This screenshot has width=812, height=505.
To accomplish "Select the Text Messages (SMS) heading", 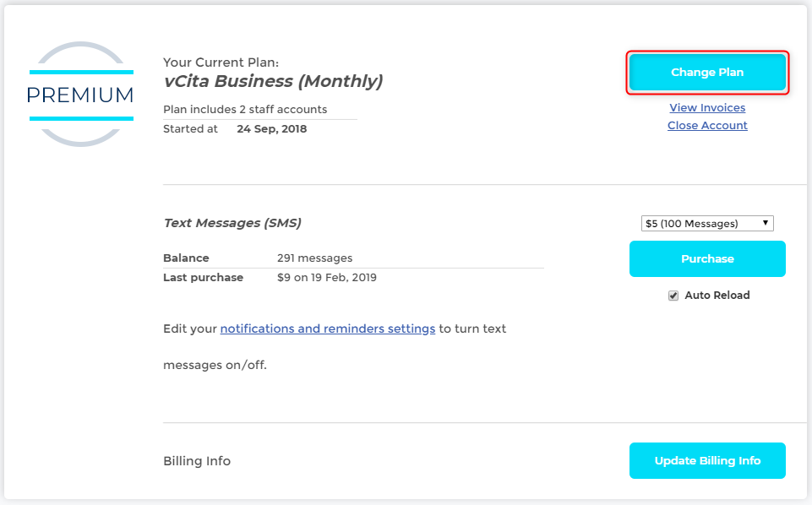I will click(232, 223).
